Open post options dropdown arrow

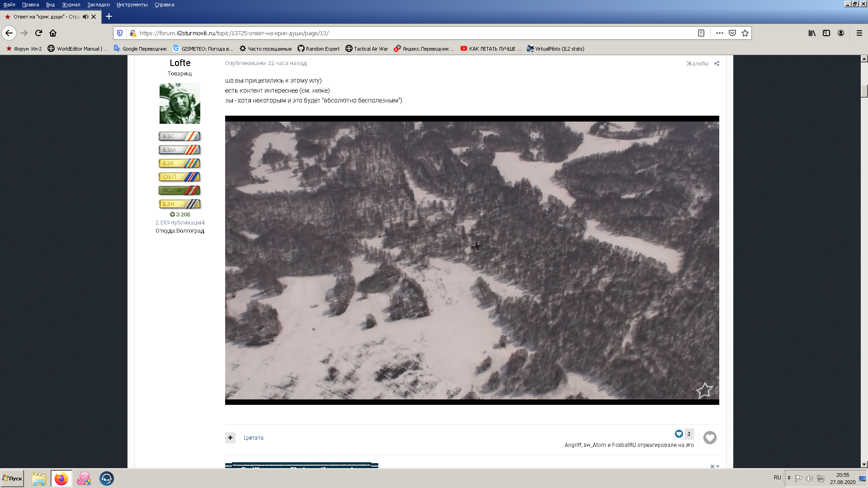[717, 466]
